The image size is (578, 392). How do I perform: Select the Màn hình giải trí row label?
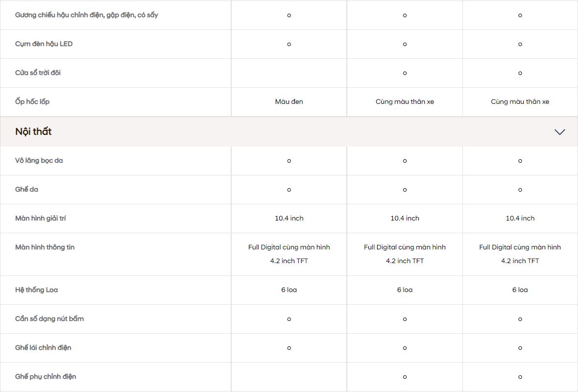(x=41, y=219)
